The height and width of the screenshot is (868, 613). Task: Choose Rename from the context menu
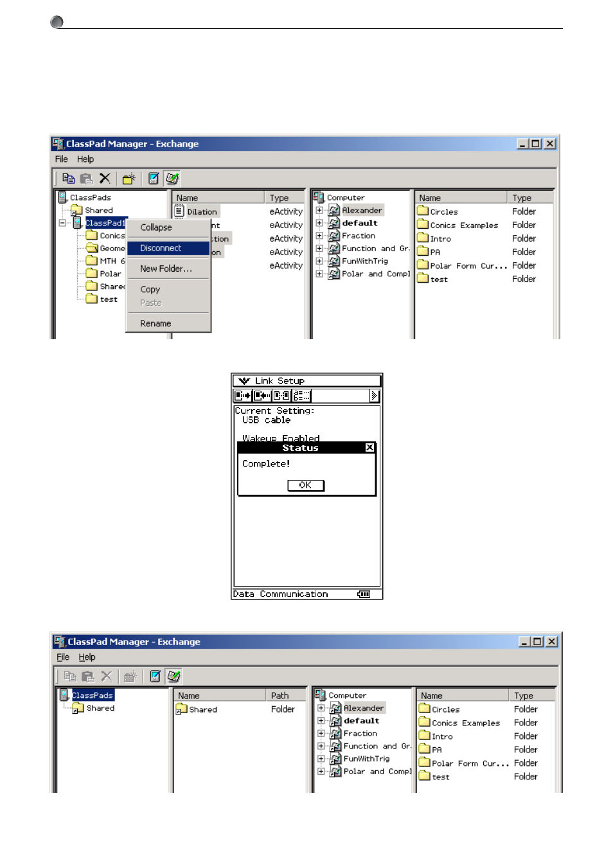click(x=169, y=323)
